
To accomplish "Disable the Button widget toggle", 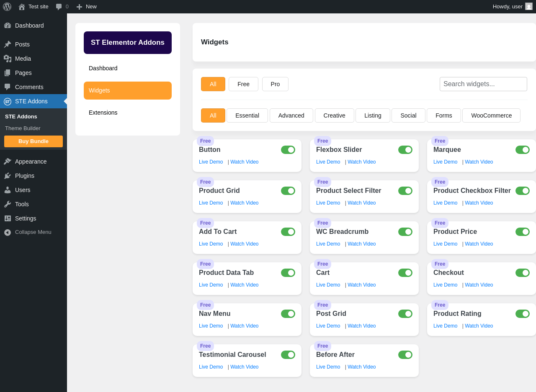I will click(x=288, y=150).
